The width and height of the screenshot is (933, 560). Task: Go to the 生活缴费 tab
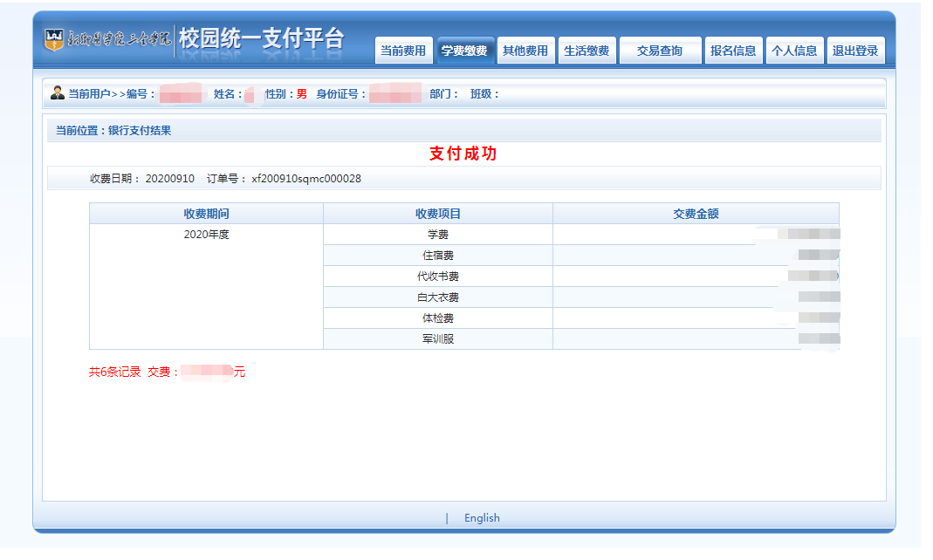point(587,51)
